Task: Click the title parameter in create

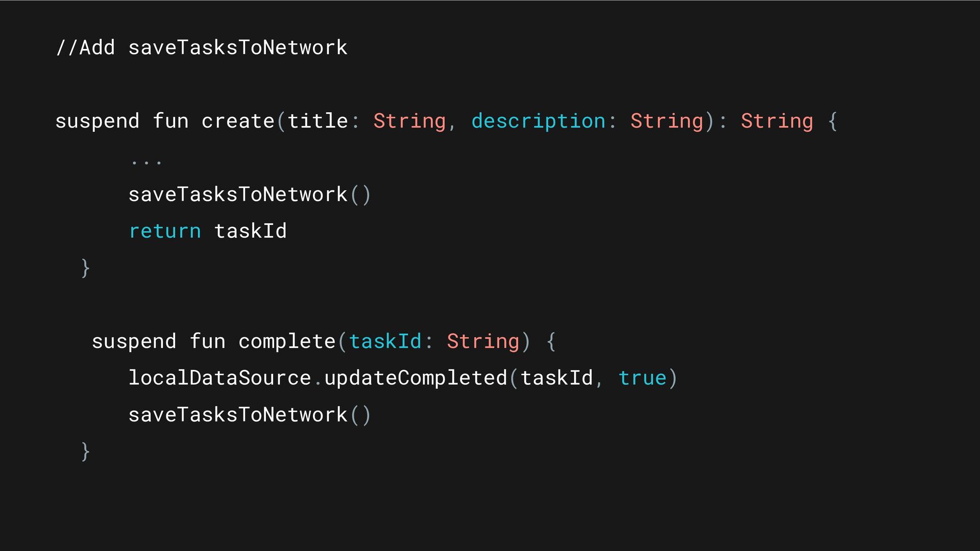Action: click(318, 121)
